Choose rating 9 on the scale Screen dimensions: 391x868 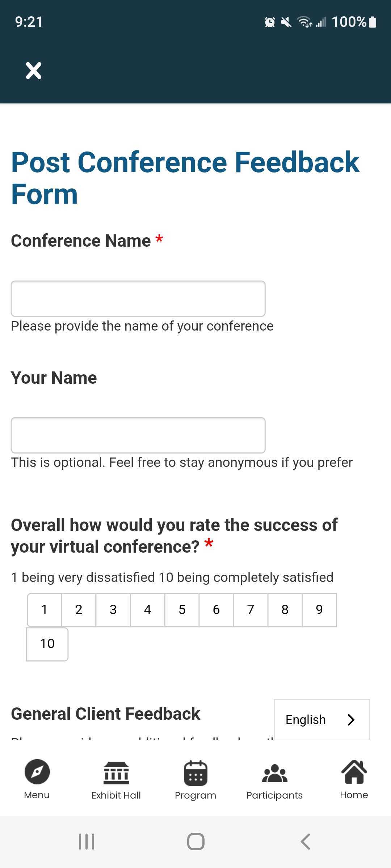319,610
